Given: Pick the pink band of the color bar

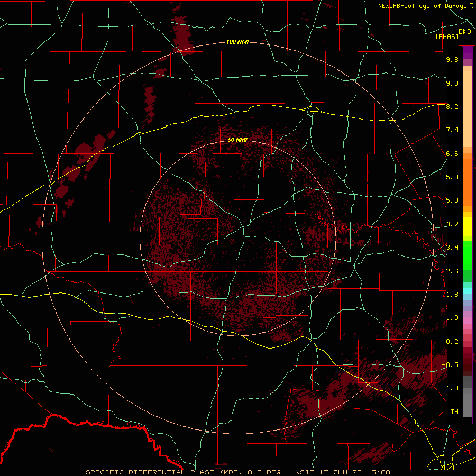Looking at the screenshot, I should (x=467, y=321).
